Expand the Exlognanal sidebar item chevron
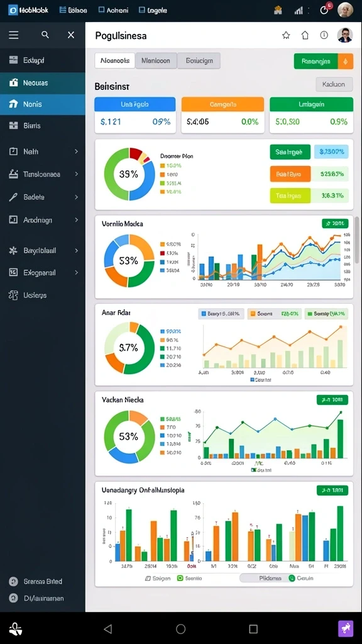Viewport: 362px width, 644px height. click(x=76, y=272)
